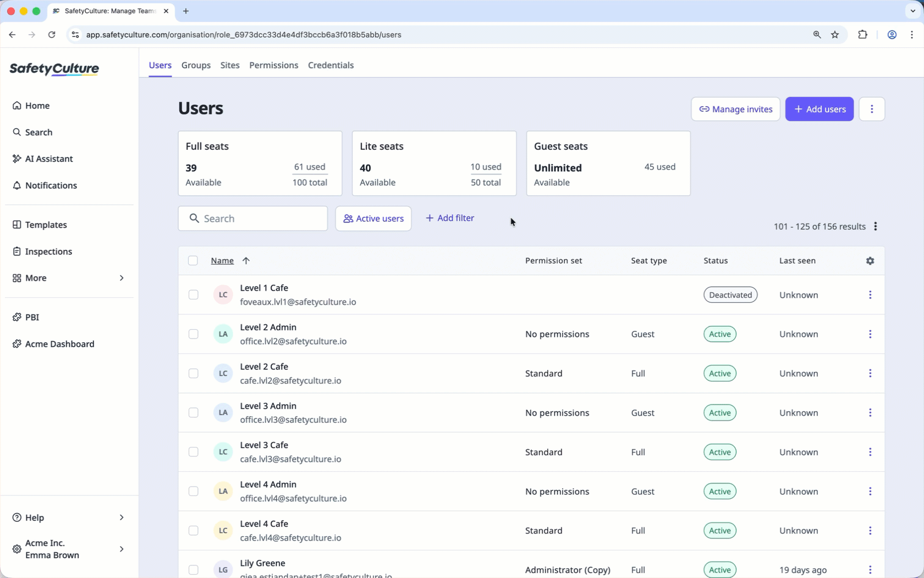Open row actions for Level 2 Admin
The height and width of the screenshot is (578, 924).
coord(870,334)
